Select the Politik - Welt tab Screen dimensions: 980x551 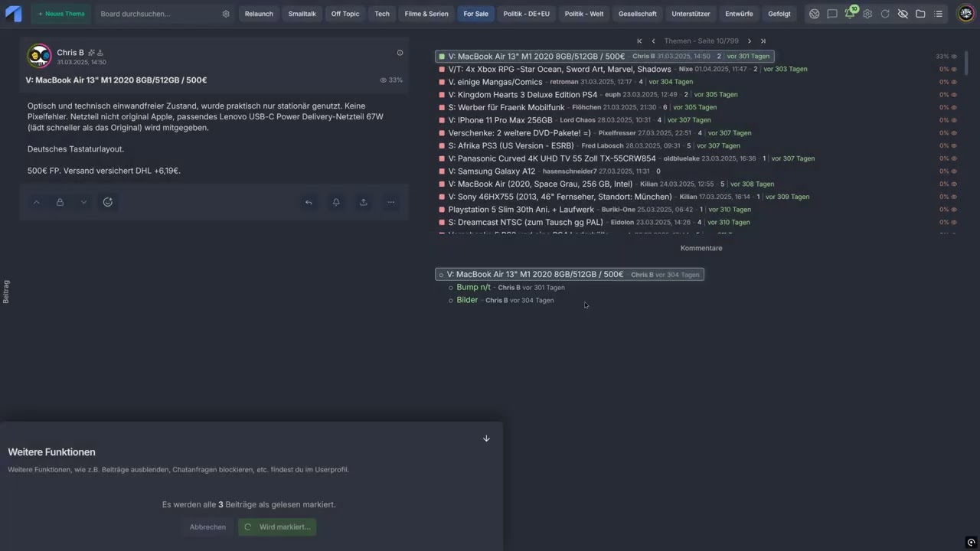[583, 14]
